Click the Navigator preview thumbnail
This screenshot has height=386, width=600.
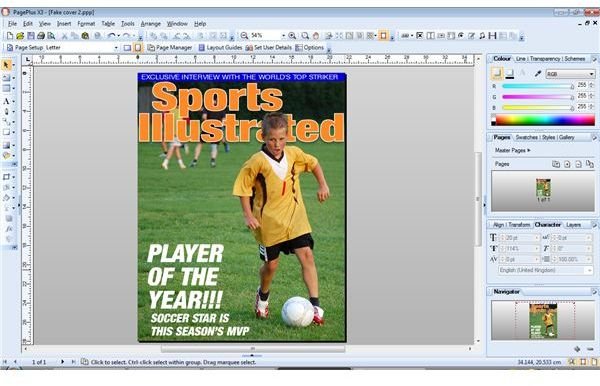pyautogui.click(x=543, y=321)
